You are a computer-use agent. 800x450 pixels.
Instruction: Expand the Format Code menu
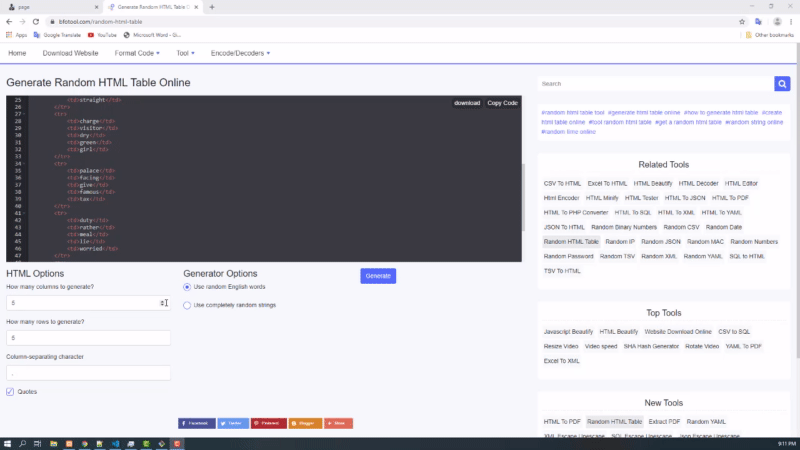[x=137, y=53]
